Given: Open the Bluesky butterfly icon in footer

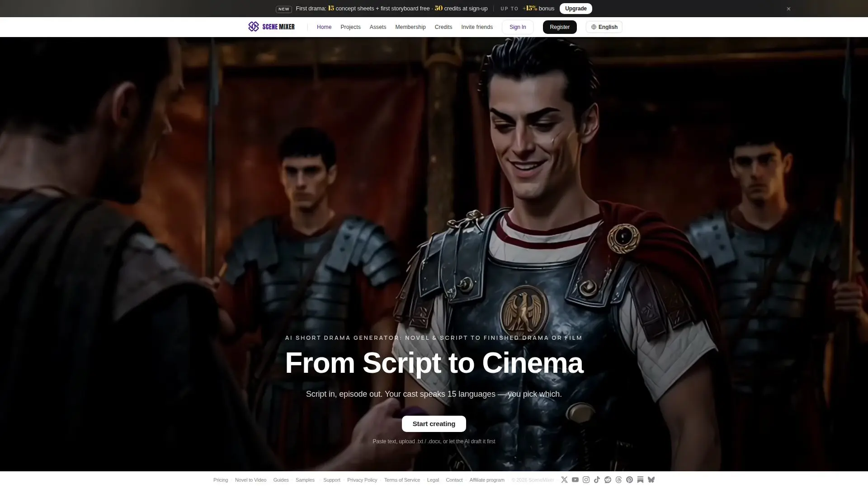Looking at the screenshot, I should point(651,480).
